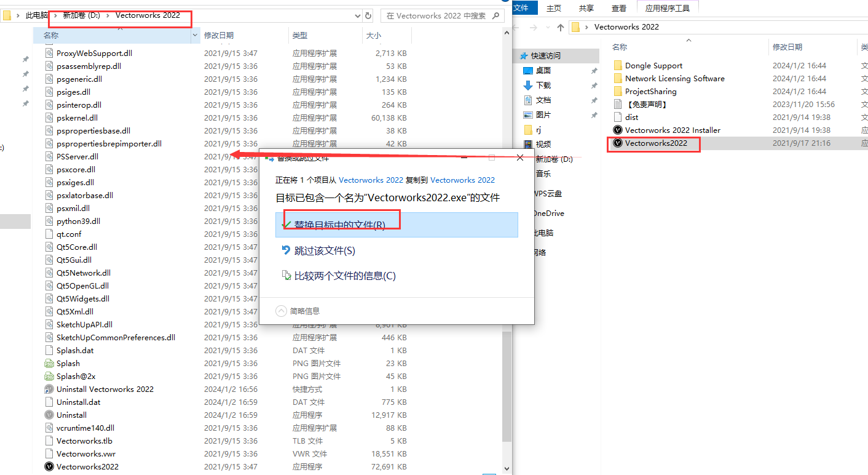Select 下载 in quick access sidebar

[x=543, y=85]
